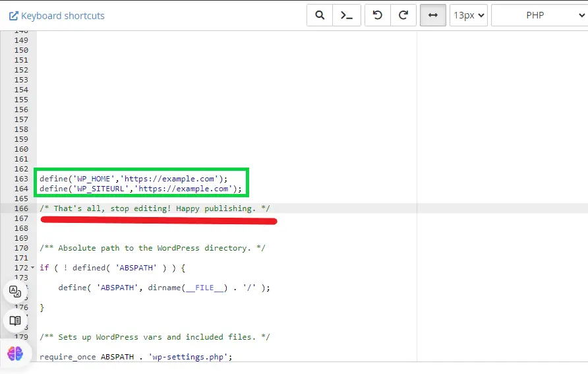Toggle line wrap with the double-arrow button
The width and height of the screenshot is (588, 374).
[x=433, y=15]
